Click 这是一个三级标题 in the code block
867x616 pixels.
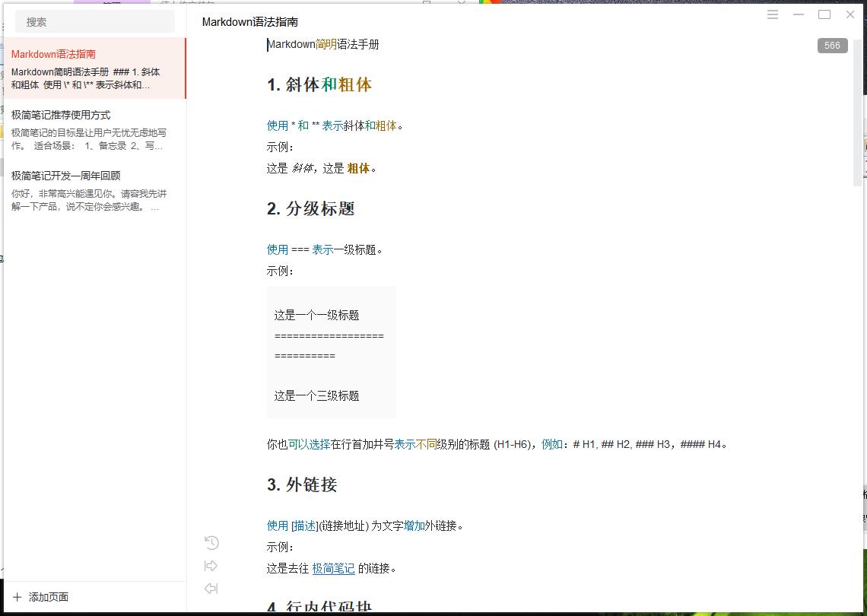(317, 396)
